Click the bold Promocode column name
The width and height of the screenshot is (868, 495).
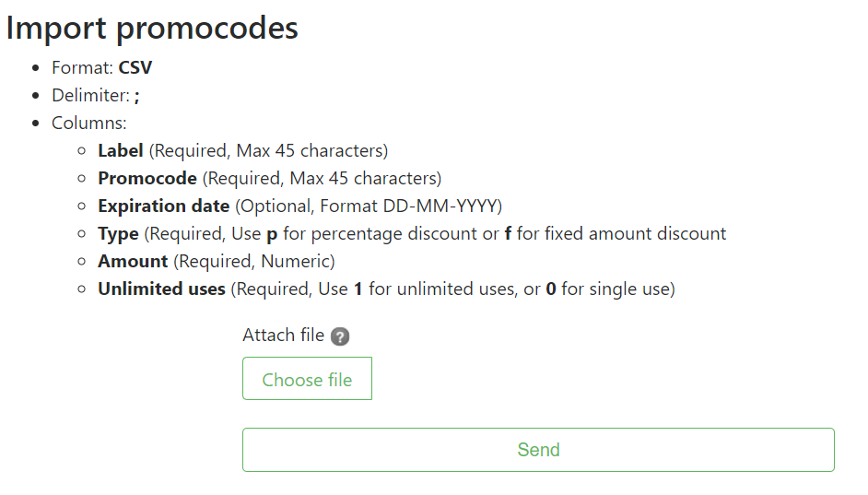coord(147,179)
